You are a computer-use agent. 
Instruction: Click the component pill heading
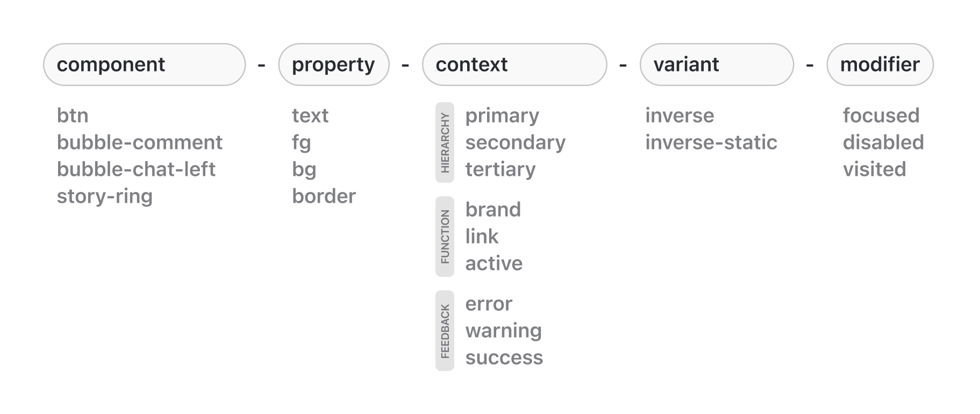[x=144, y=65]
